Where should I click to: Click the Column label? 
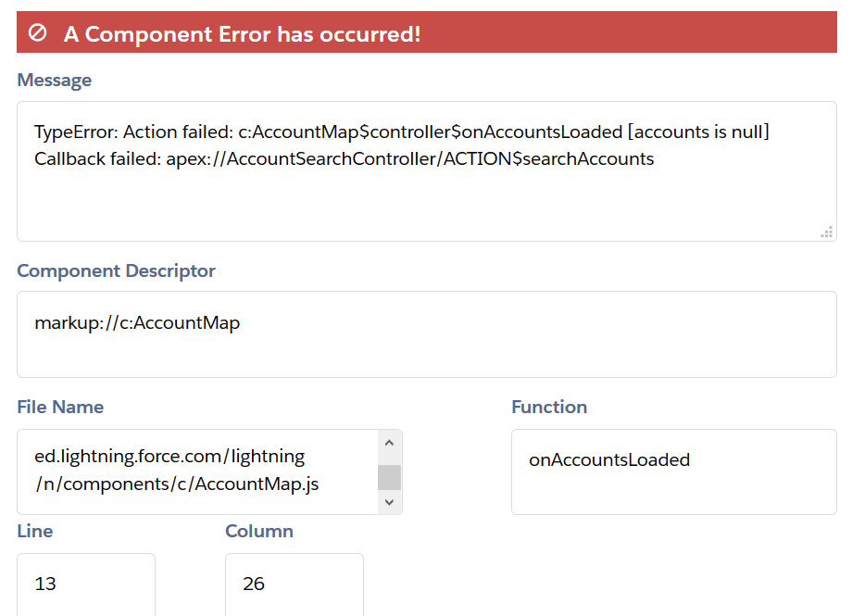[259, 531]
